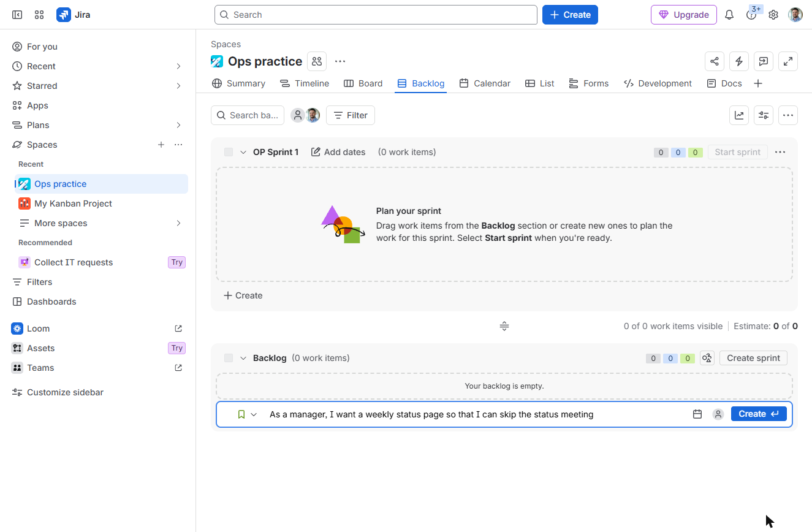Open the notifications bell

(729, 15)
